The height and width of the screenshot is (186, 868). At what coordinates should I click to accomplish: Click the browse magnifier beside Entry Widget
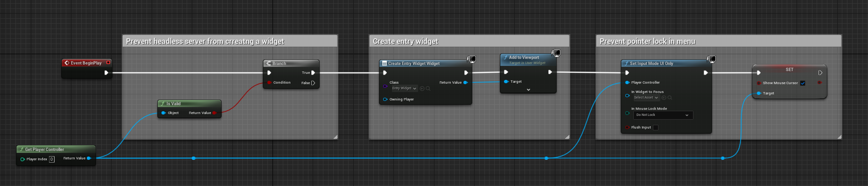428,88
